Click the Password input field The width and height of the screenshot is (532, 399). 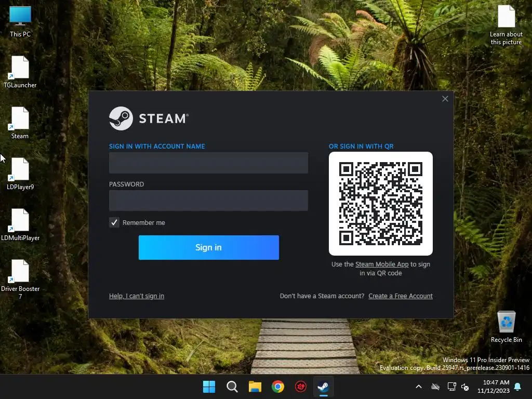click(209, 201)
